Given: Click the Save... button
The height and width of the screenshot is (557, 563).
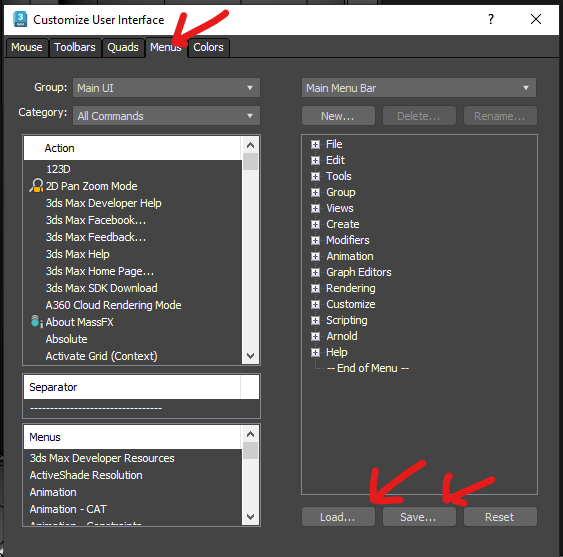Looking at the screenshot, I should (419, 517).
